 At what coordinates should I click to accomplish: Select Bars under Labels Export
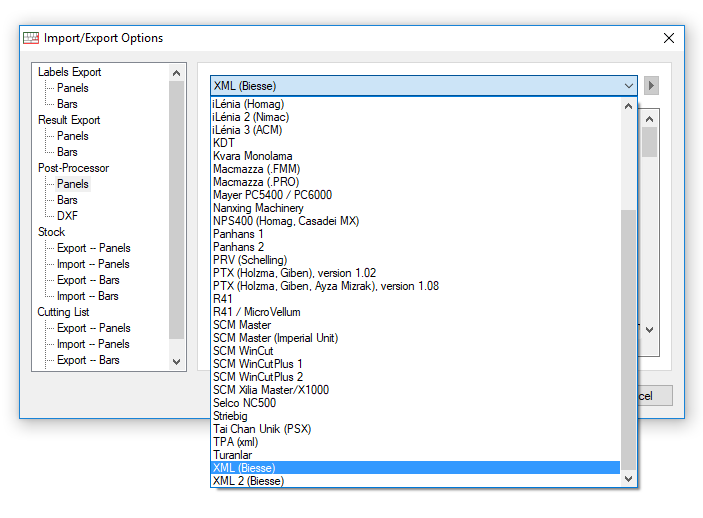[x=67, y=104]
